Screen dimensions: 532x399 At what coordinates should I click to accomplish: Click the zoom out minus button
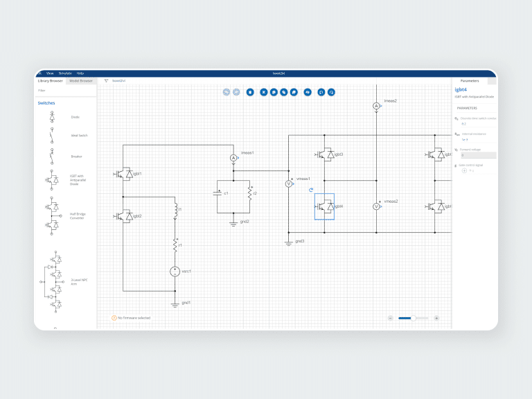pos(390,318)
